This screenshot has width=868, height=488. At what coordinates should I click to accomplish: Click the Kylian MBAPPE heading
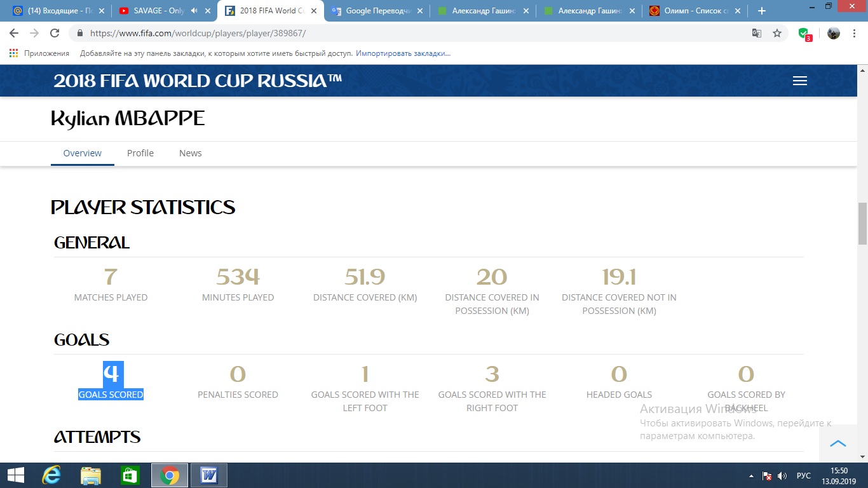click(128, 118)
